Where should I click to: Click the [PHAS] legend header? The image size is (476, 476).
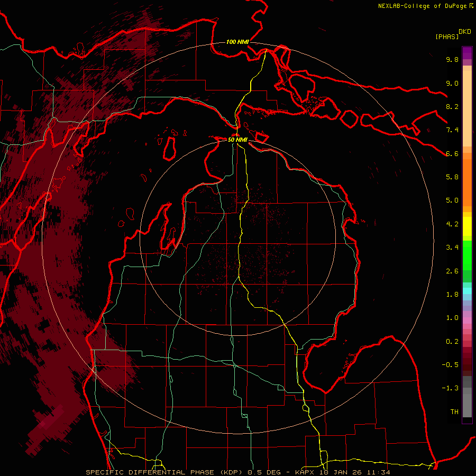click(x=447, y=37)
